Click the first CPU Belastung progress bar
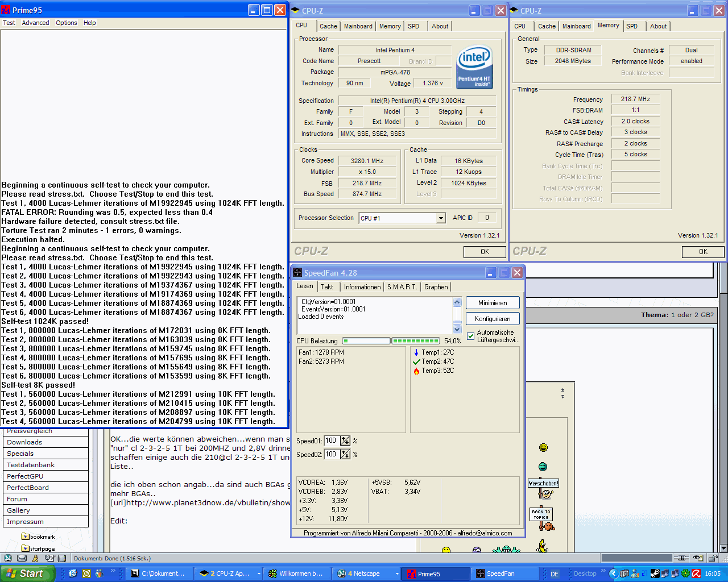The image size is (728, 582). tap(366, 341)
